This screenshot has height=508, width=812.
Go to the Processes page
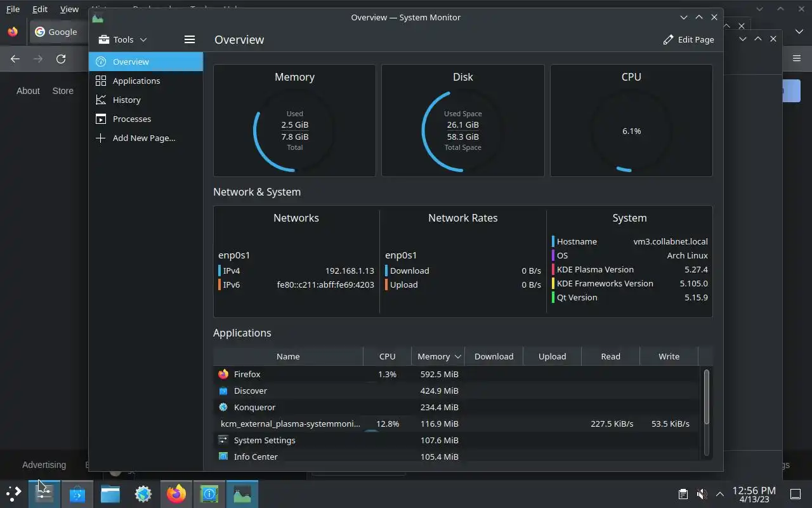click(146, 119)
